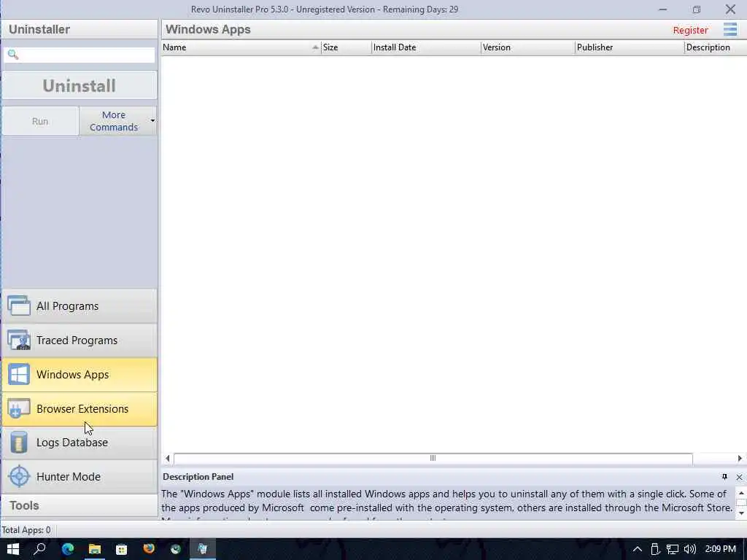747x560 pixels.
Task: Select Windows Apps module
Action: click(79, 374)
